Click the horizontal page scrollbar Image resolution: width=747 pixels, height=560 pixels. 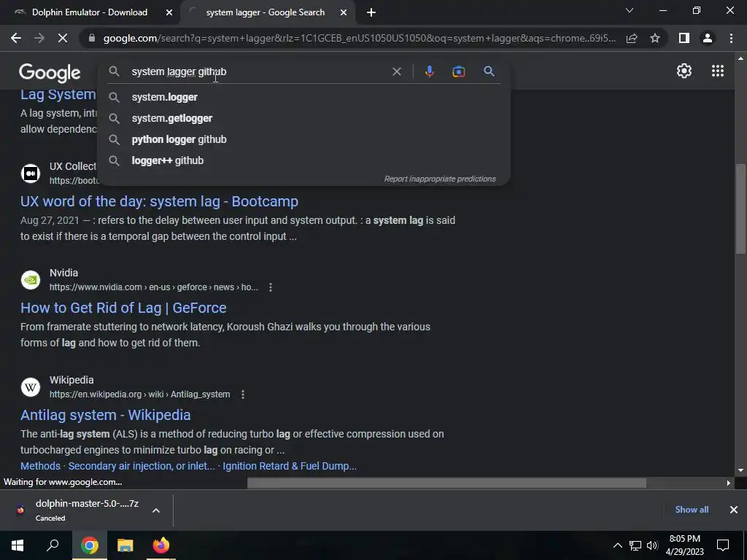(446, 483)
